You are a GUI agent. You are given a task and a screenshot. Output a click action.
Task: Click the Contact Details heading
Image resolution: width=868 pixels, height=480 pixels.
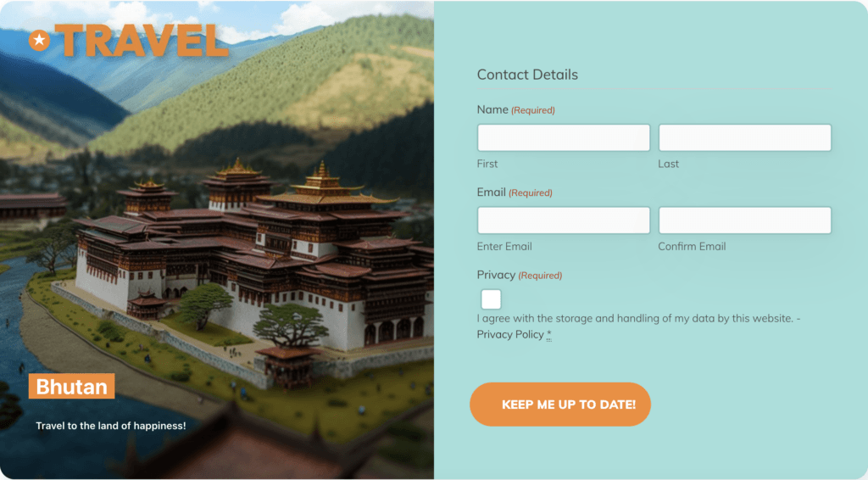pyautogui.click(x=527, y=75)
